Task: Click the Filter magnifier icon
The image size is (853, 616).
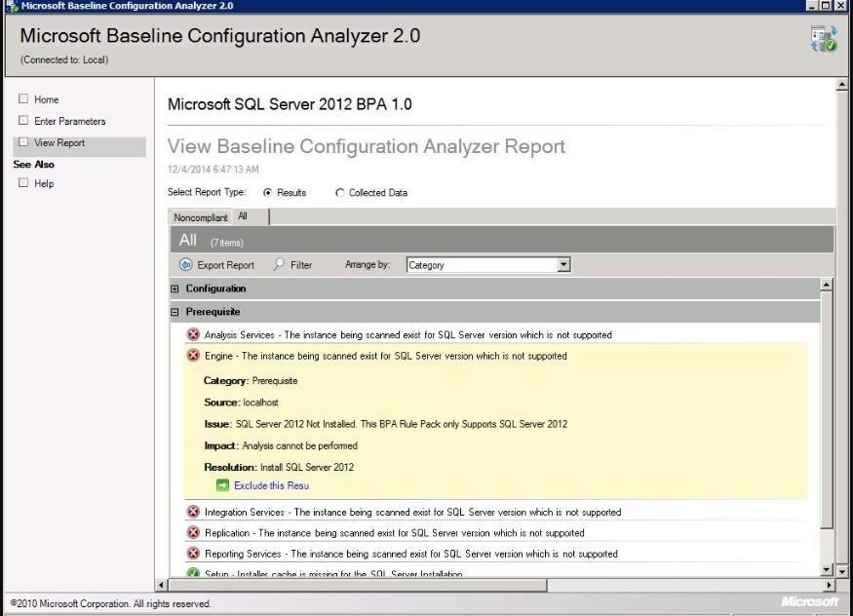Action: click(279, 264)
